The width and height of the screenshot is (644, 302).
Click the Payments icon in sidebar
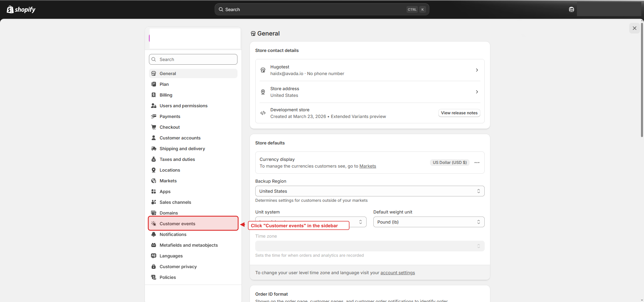(x=154, y=116)
